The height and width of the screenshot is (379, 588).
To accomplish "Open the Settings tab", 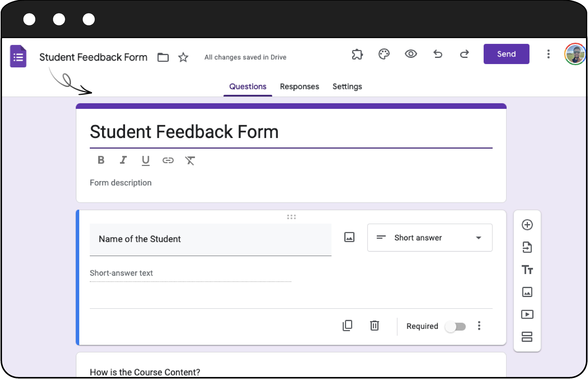I will point(347,87).
